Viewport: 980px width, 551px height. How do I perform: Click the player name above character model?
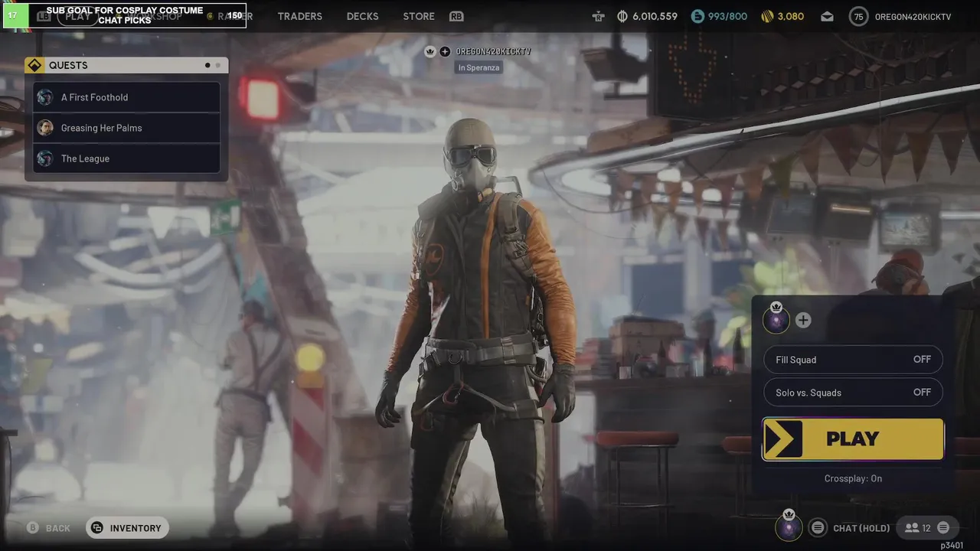pyautogui.click(x=493, y=51)
